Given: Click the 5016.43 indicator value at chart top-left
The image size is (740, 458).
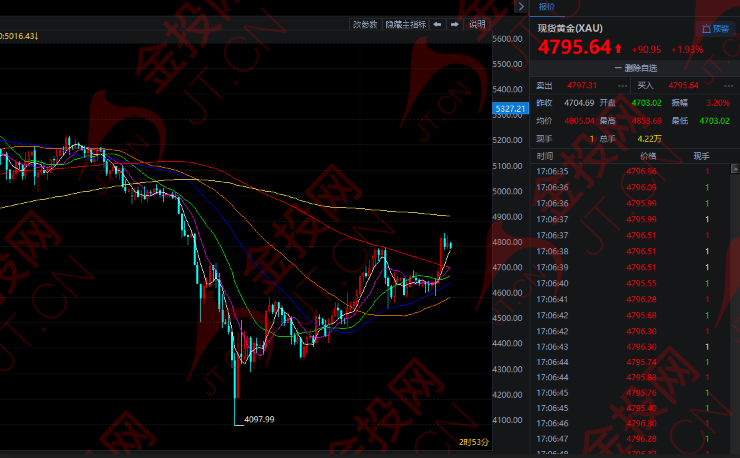Looking at the screenshot, I should click(x=18, y=36).
